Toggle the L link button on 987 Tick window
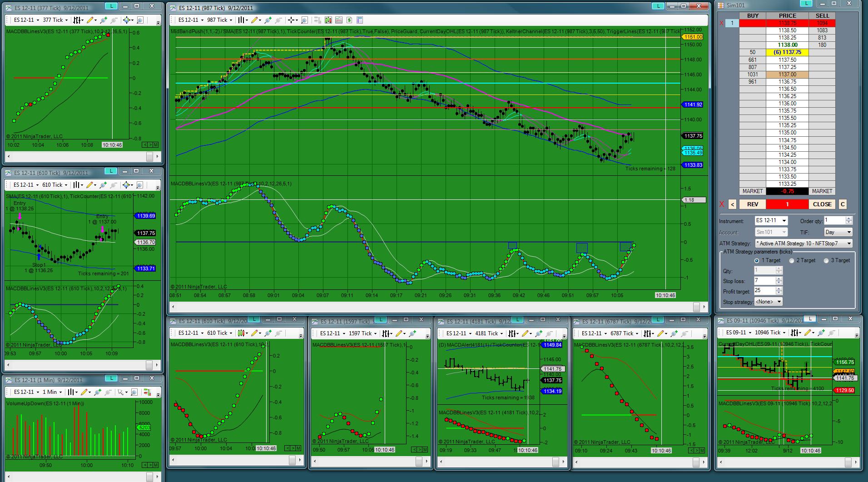This screenshot has width=868, height=482. pyautogui.click(x=658, y=6)
